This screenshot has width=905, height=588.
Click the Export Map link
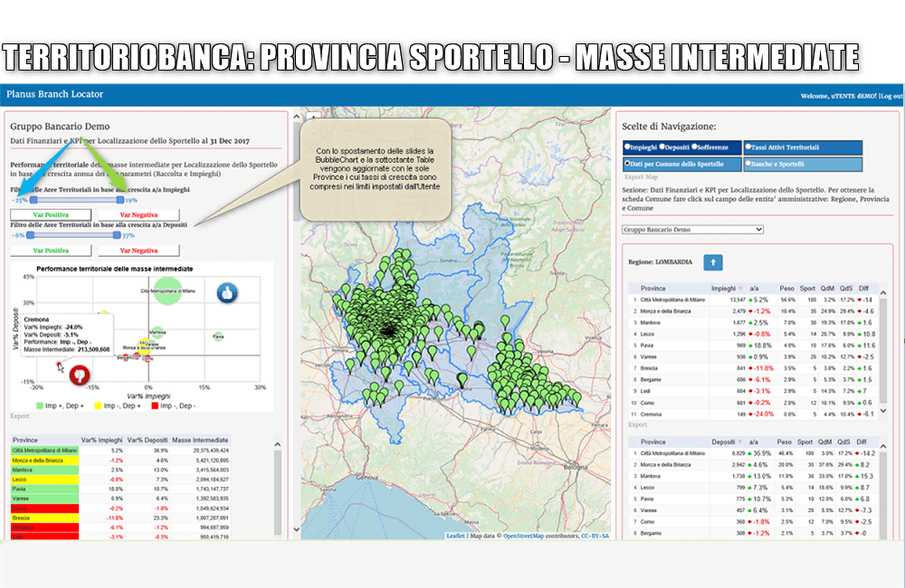pyautogui.click(x=641, y=177)
